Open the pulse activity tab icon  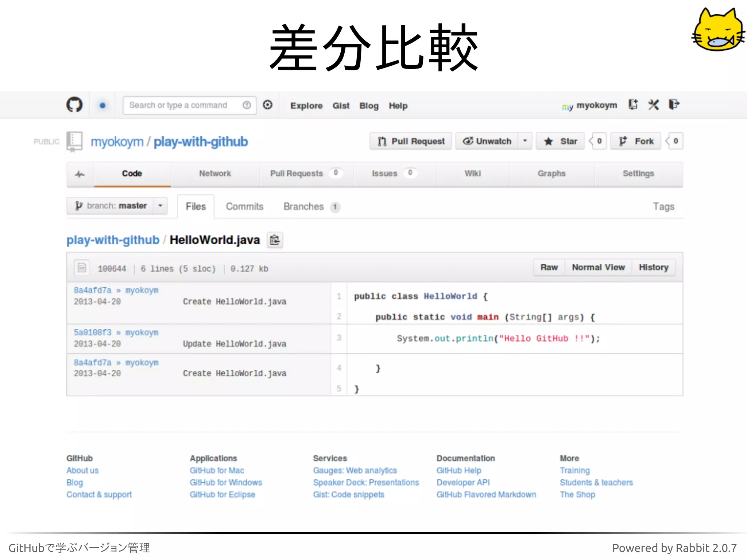pos(80,174)
